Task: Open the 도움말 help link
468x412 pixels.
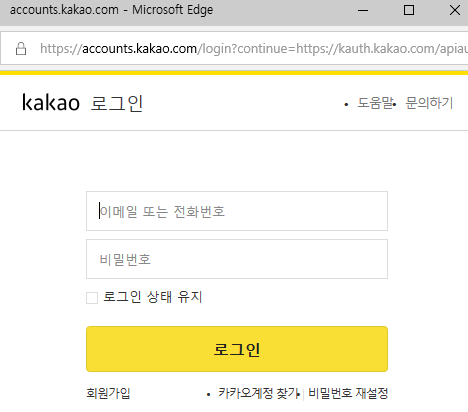Action: click(x=375, y=103)
